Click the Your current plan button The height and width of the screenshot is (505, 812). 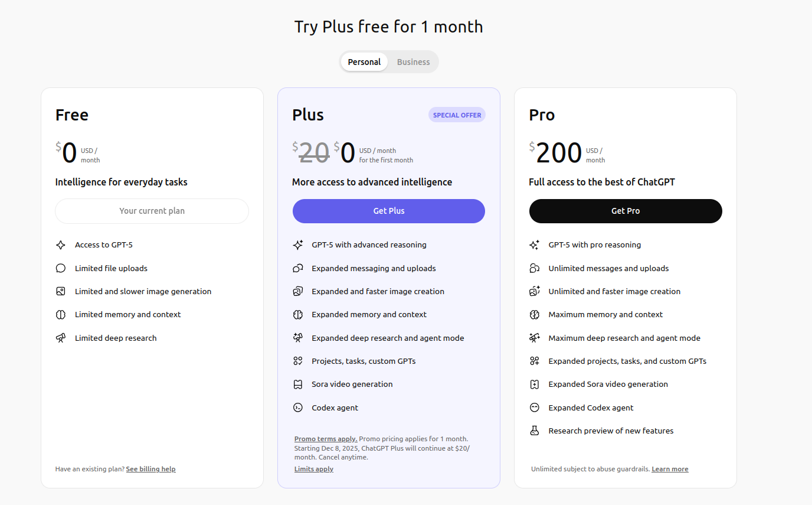click(x=152, y=211)
